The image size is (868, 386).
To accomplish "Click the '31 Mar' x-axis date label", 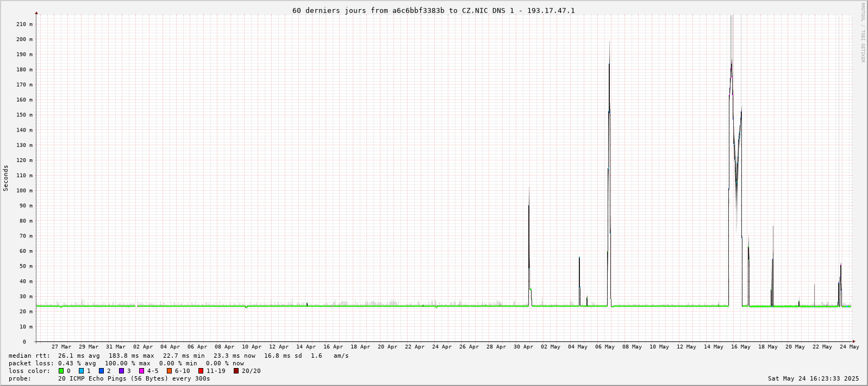I will click(x=116, y=346).
